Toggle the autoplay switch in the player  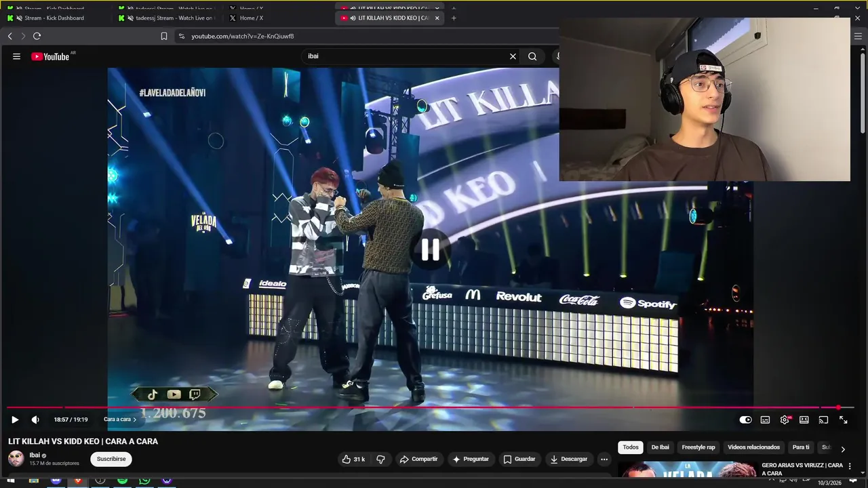point(745,420)
